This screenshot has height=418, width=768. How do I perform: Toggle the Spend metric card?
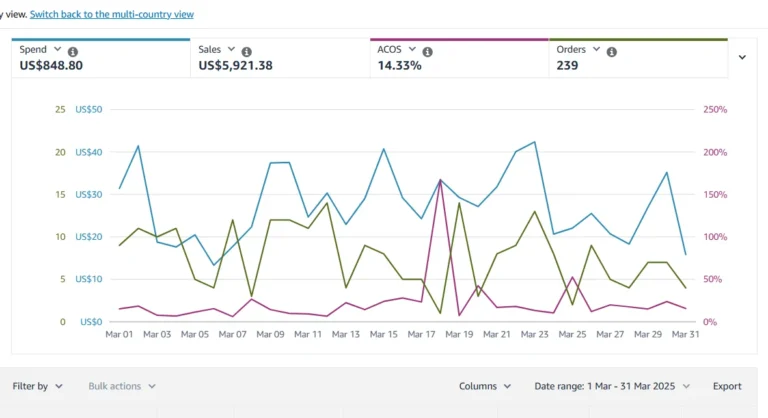tap(101, 58)
